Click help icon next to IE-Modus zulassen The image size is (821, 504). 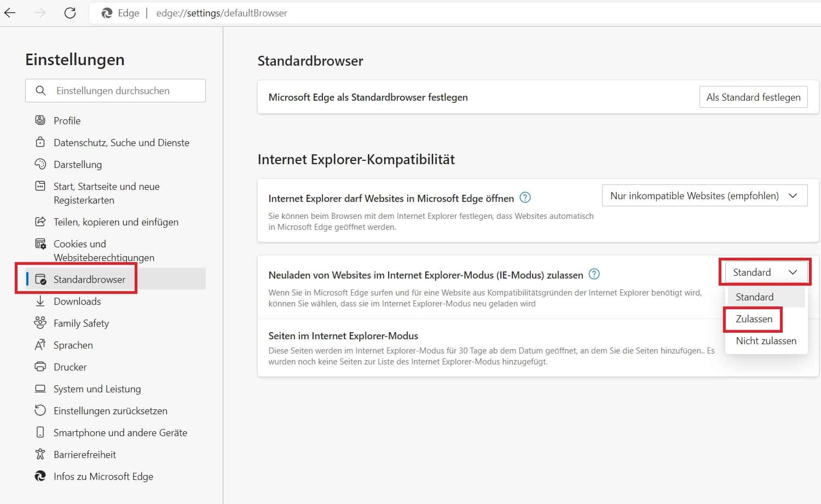594,274
